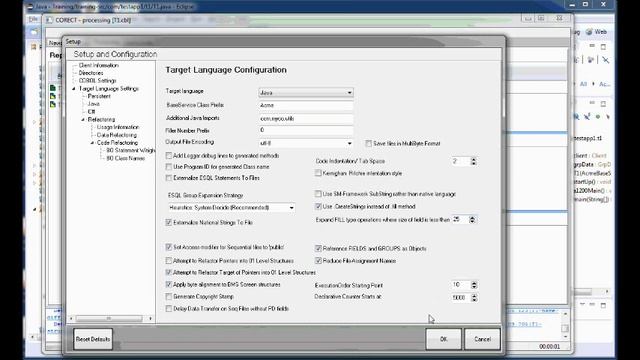
Task: Confirm the setup with OK
Action: click(444, 339)
